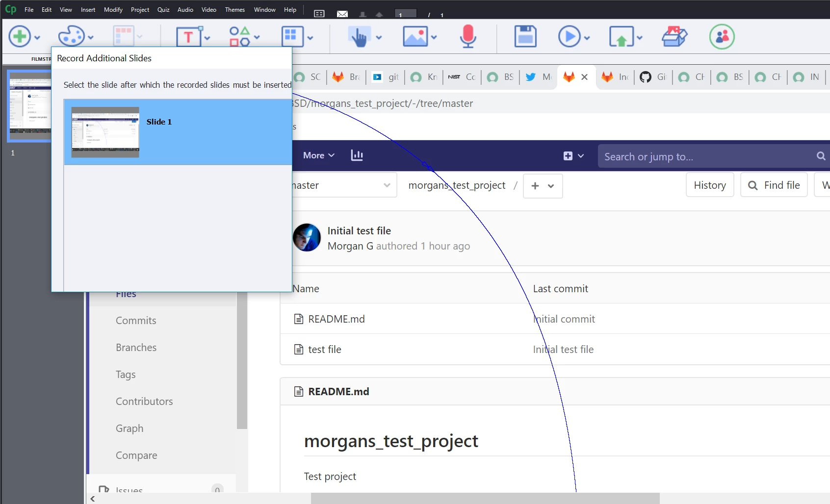Click the GitHub tab icon in browser
The image size is (830, 504).
(x=646, y=77)
